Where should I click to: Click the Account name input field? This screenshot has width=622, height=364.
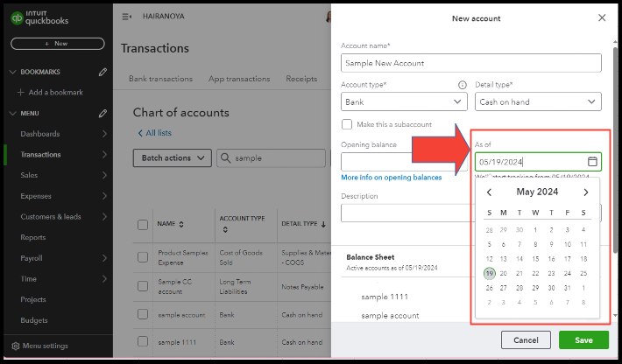(x=470, y=63)
